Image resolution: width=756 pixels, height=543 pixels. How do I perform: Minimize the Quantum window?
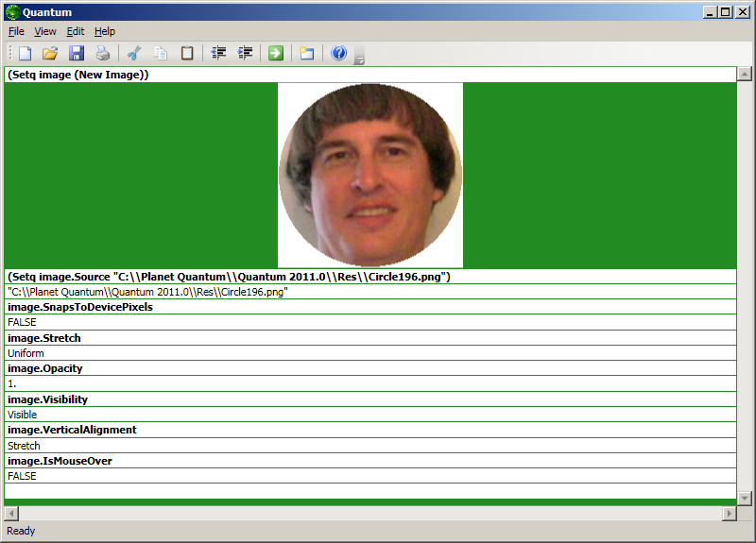710,12
